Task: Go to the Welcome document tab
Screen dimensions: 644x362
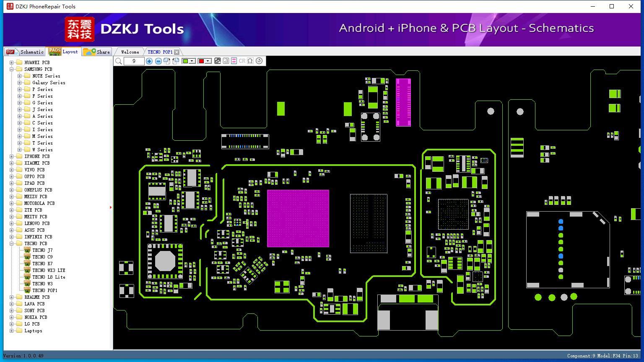Action: click(x=130, y=52)
